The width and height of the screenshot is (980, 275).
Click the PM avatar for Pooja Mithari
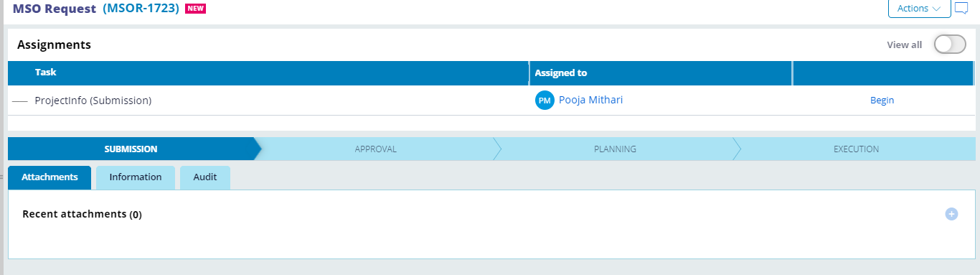(545, 101)
